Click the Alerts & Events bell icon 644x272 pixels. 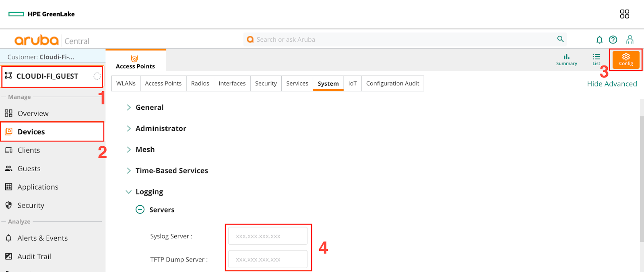(8, 238)
